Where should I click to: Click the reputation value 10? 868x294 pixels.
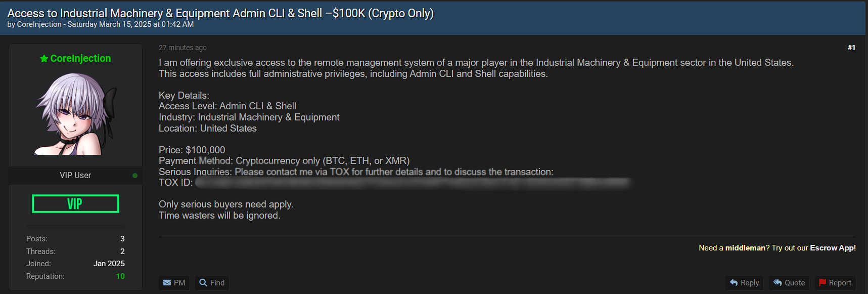(120, 276)
